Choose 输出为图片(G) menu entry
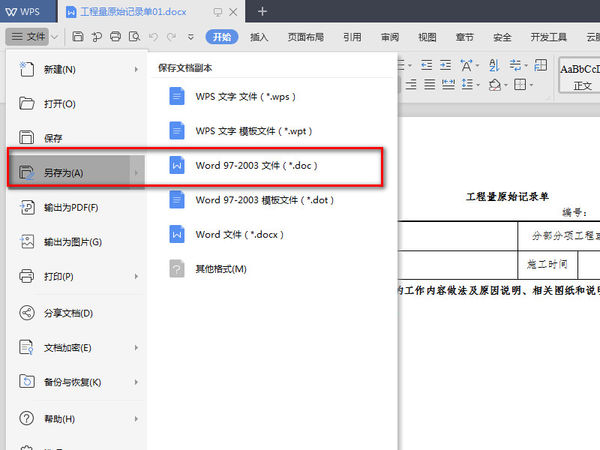 77,242
